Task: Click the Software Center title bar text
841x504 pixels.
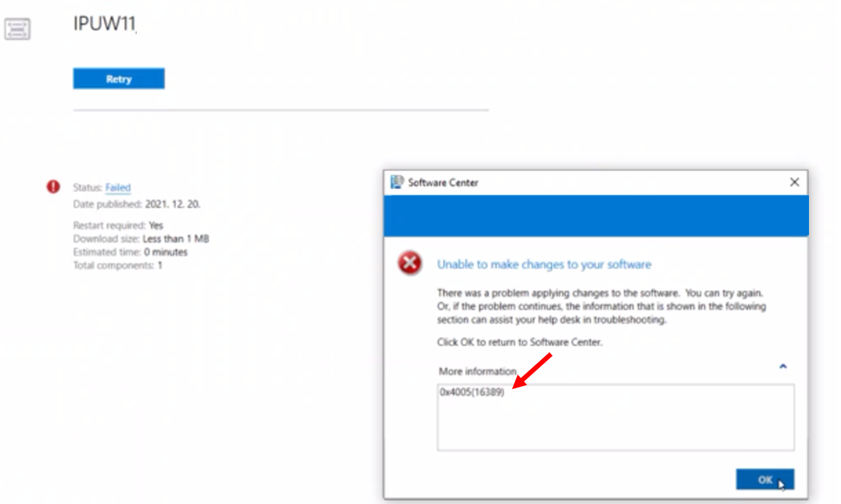Action: point(443,183)
